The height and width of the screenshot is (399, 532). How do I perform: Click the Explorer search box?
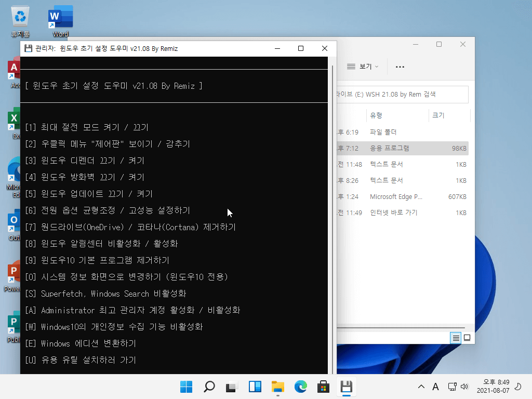pos(403,95)
